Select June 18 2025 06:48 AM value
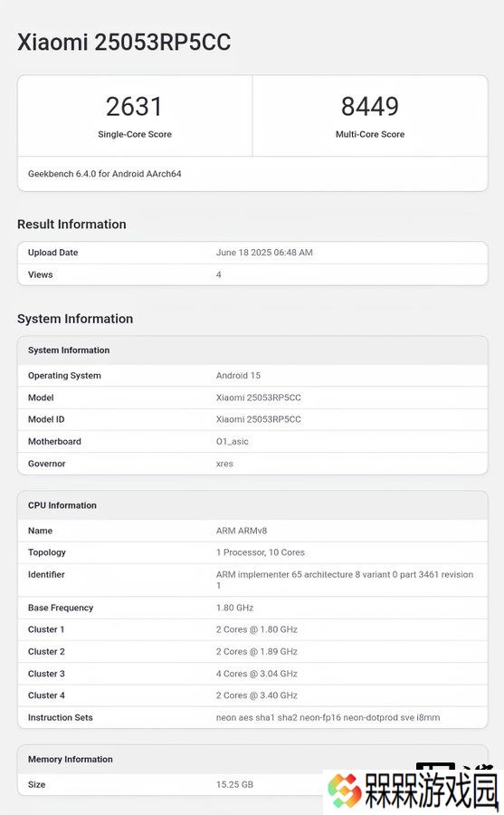The height and width of the screenshot is (815, 504). pyautogui.click(x=264, y=253)
